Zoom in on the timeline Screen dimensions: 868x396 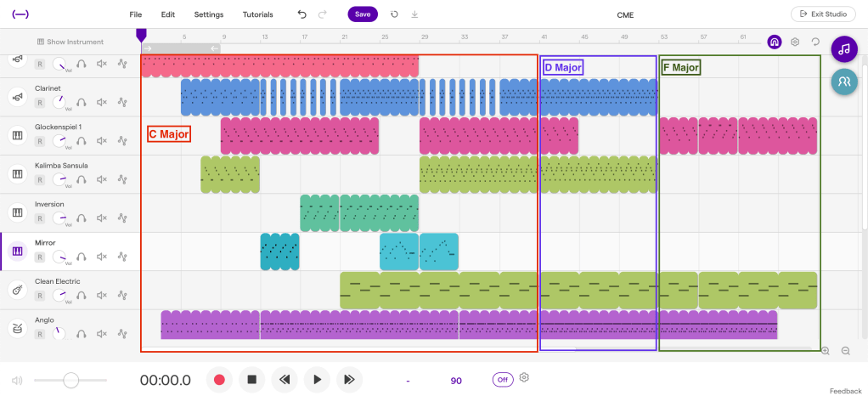click(825, 350)
